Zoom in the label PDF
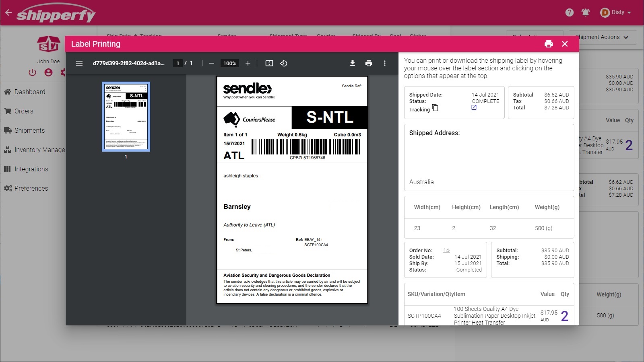The image size is (644, 362). tap(248, 63)
